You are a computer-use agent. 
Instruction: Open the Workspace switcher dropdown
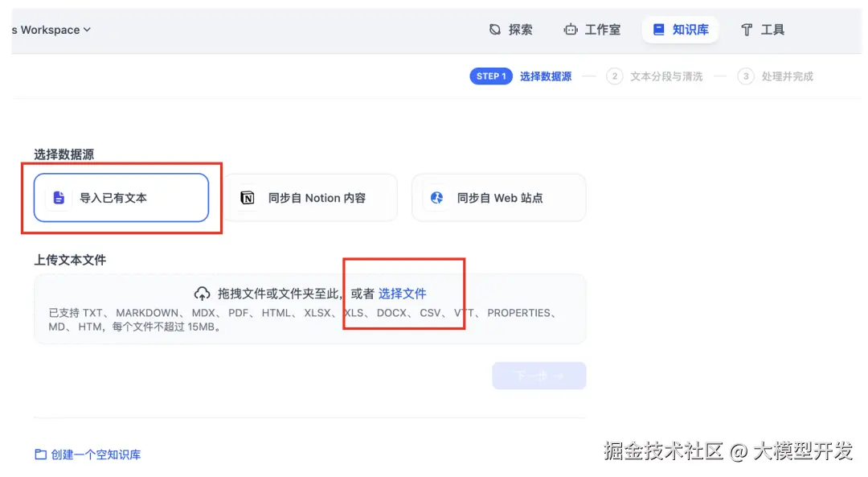52,29
